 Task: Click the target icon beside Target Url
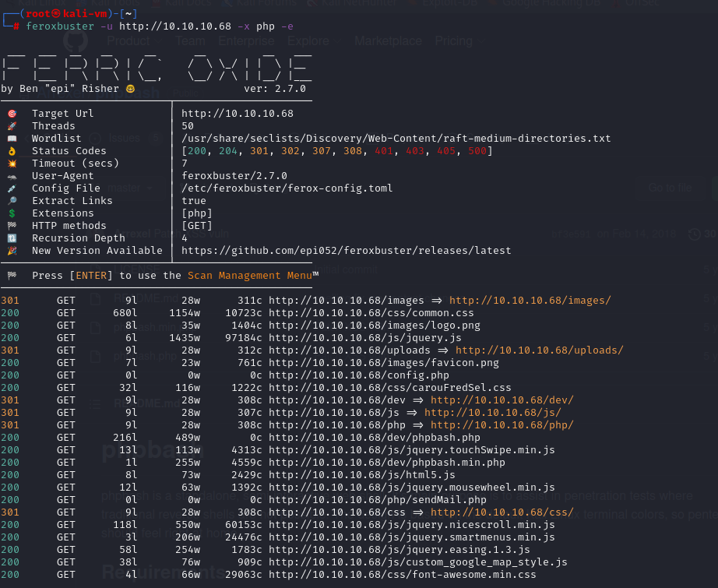coord(11,114)
